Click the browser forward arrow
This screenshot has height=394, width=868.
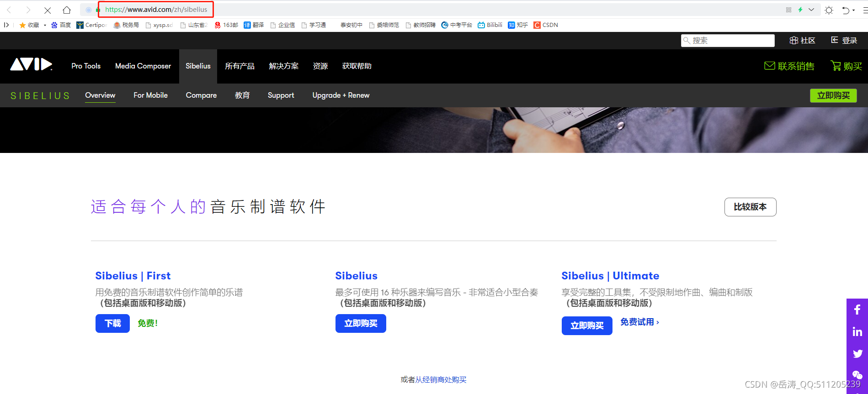click(28, 10)
